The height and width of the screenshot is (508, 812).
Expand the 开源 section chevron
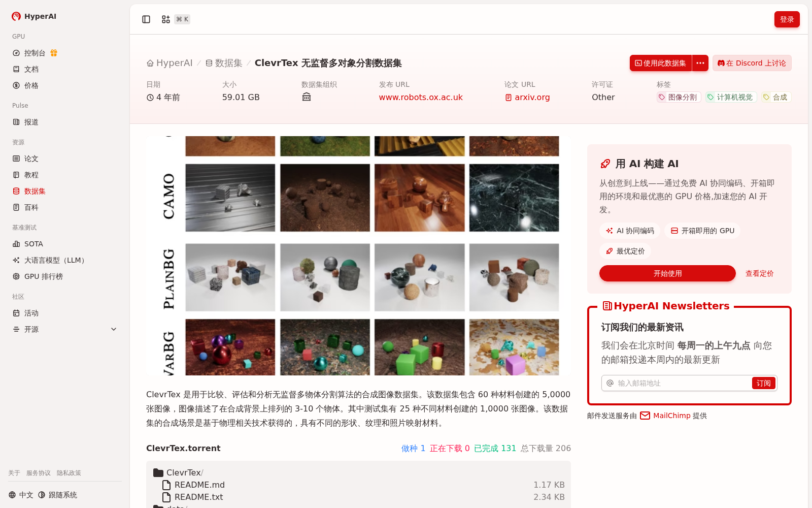pyautogui.click(x=114, y=329)
